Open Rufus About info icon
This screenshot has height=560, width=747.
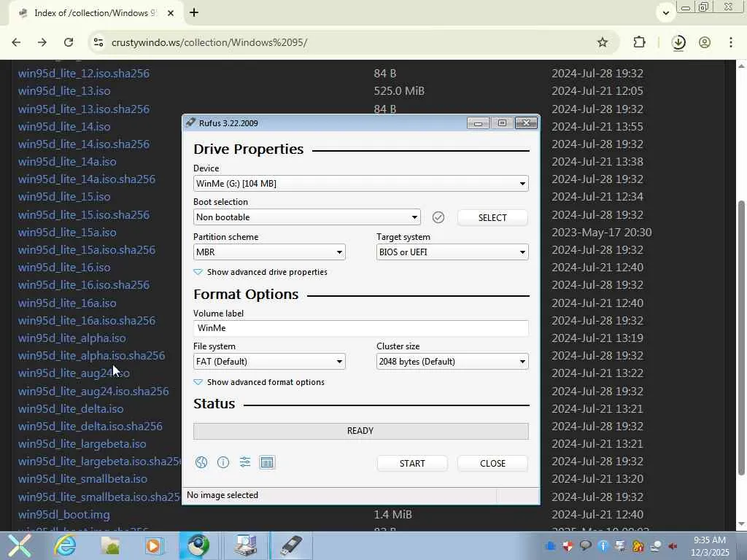pyautogui.click(x=223, y=462)
